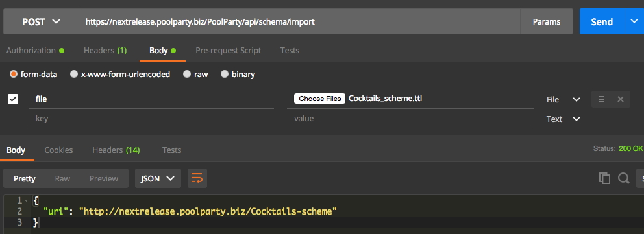This screenshot has width=644, height=234.
Task: Toggle the word wrap icon
Action: click(x=197, y=178)
